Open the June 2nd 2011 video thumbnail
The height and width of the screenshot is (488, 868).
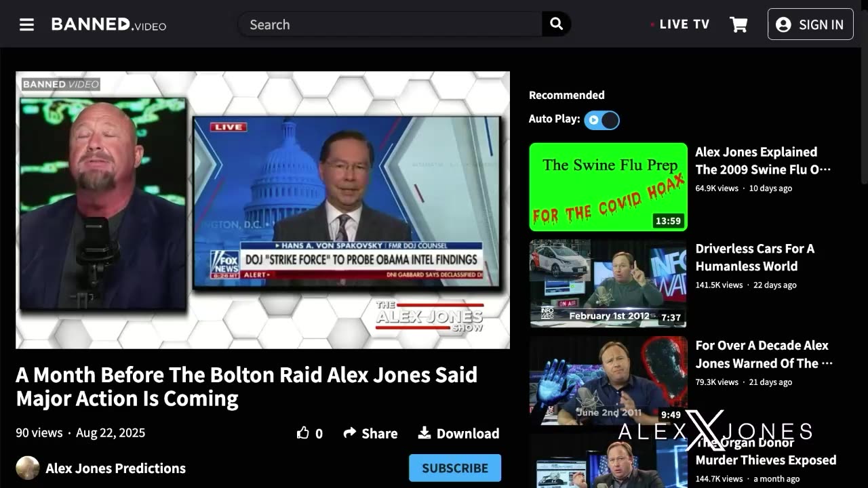point(608,380)
